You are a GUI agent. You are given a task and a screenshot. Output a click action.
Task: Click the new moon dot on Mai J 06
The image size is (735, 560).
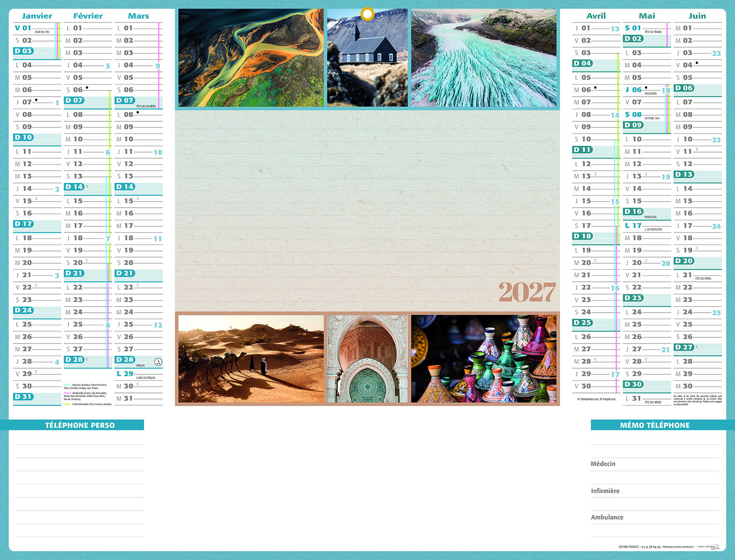(646, 88)
